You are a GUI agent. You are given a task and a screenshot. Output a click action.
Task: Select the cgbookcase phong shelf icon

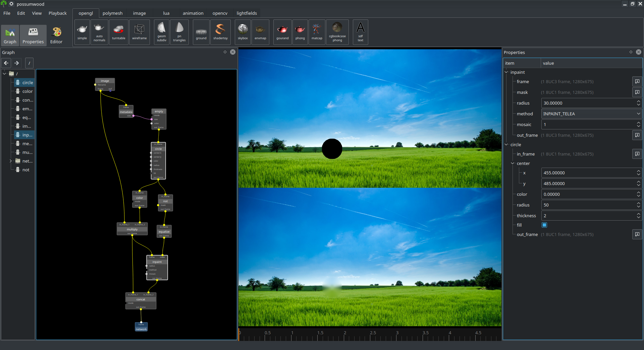337,32
